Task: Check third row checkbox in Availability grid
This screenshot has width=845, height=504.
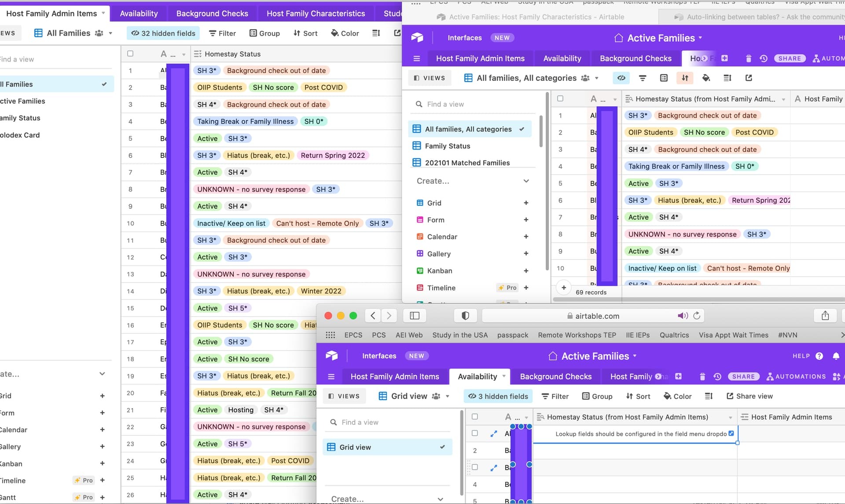Action: (x=475, y=467)
